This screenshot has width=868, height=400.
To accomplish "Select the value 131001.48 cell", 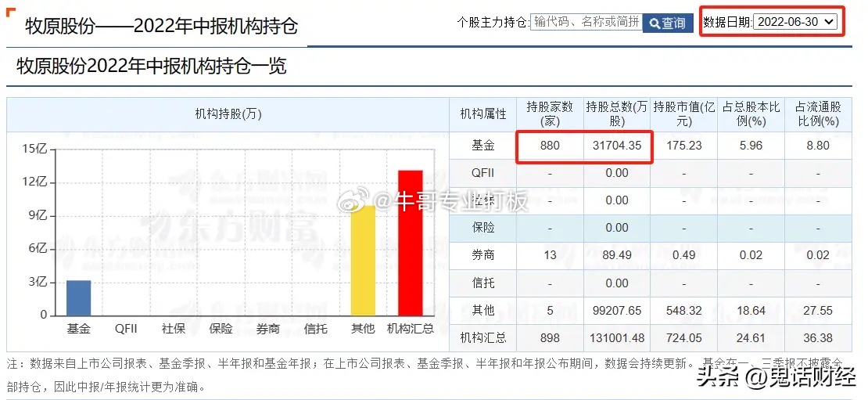I will [x=617, y=338].
